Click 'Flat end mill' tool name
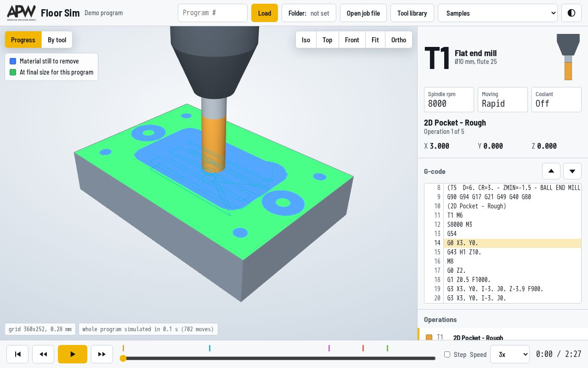 click(x=475, y=53)
